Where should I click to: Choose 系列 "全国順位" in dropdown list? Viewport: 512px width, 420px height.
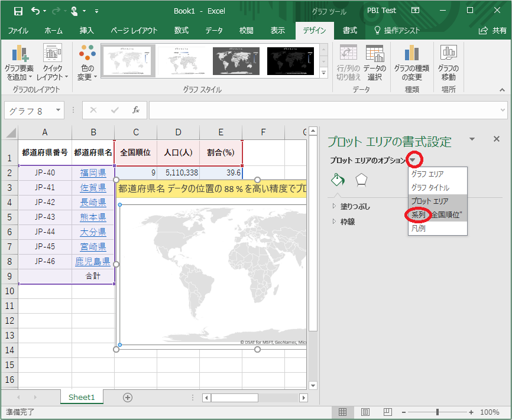(438, 215)
